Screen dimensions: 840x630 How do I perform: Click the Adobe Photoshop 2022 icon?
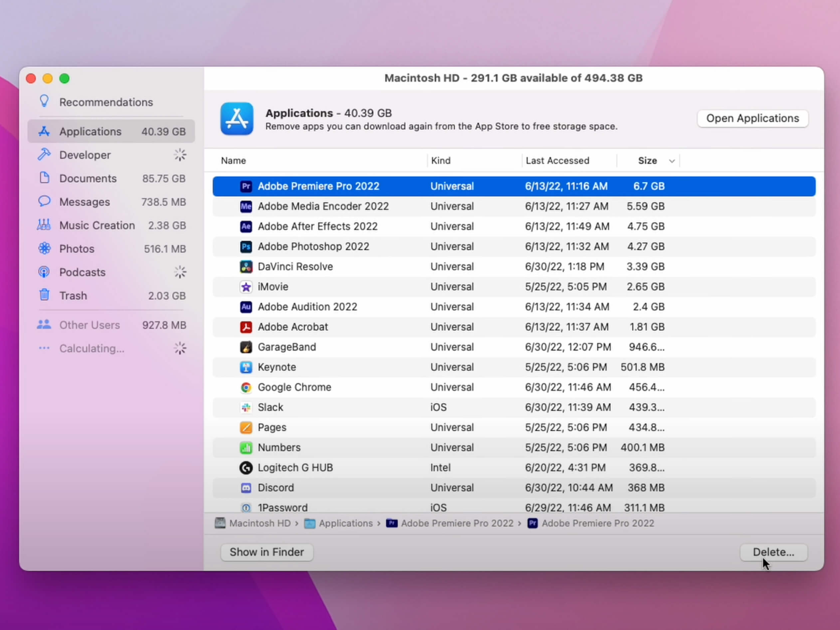point(246,247)
